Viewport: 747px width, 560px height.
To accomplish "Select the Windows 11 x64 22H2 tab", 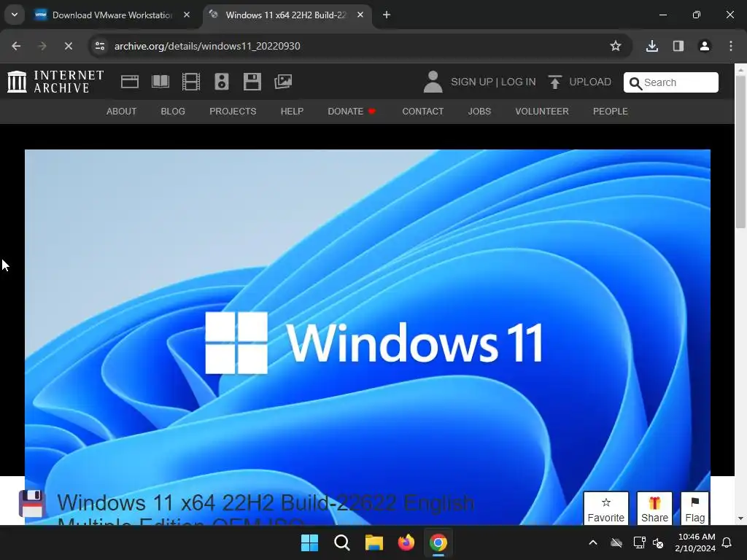I will tap(286, 15).
